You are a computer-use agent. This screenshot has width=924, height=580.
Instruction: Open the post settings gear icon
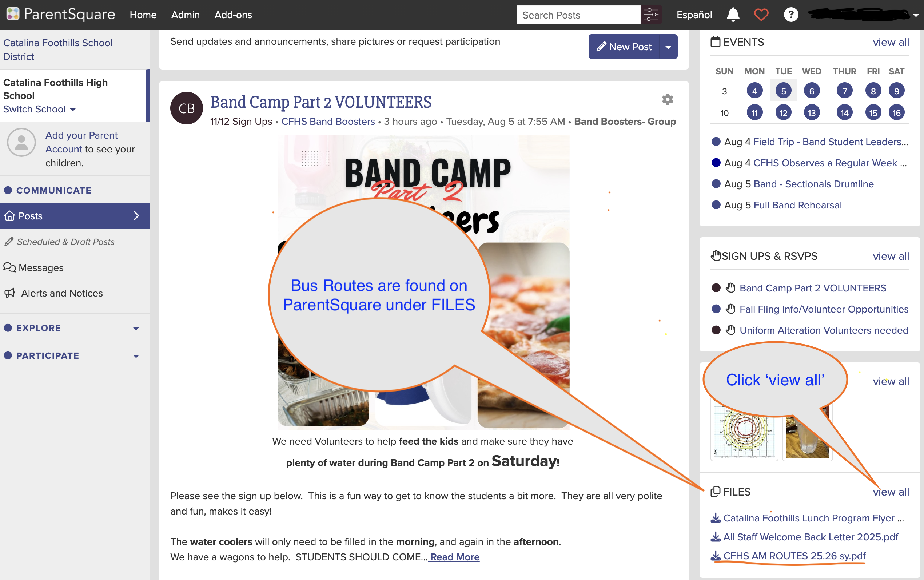(668, 99)
